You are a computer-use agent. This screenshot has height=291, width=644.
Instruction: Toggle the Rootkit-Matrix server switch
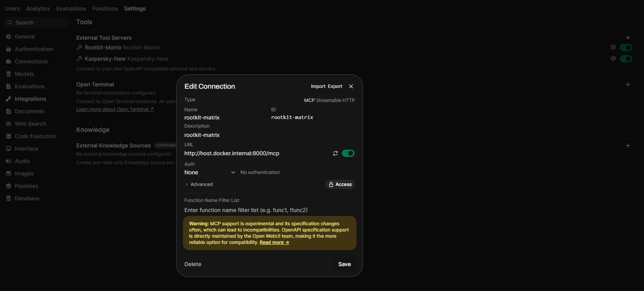pyautogui.click(x=626, y=47)
